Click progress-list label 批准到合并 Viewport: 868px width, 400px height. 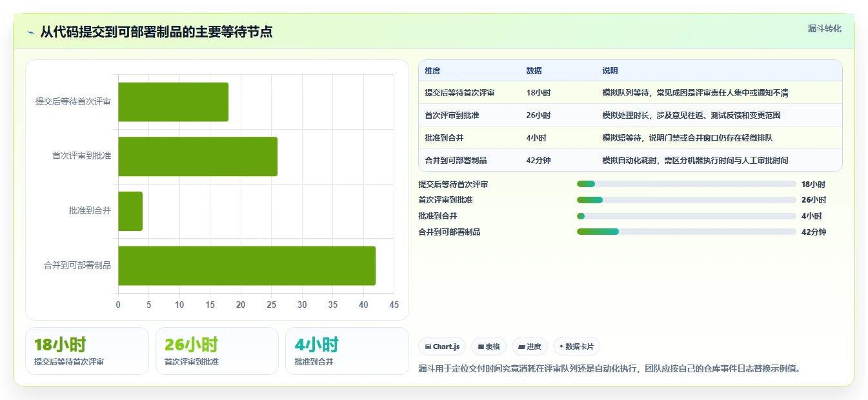tap(438, 216)
